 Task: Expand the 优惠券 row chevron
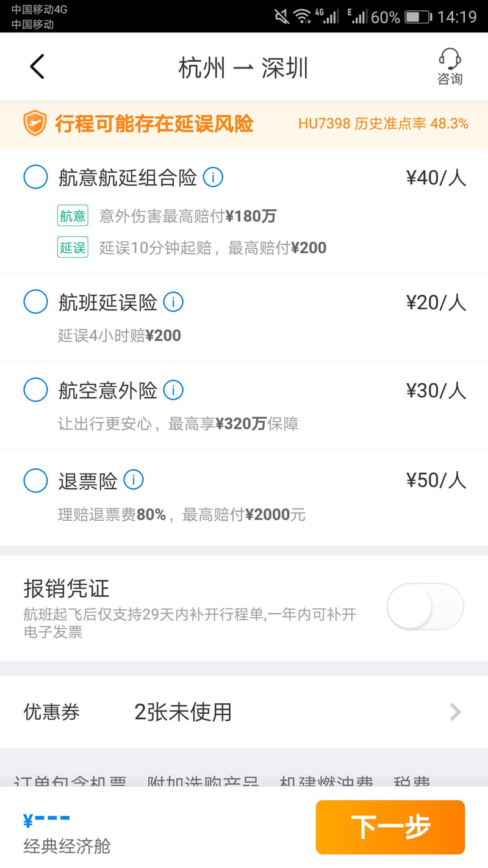[455, 712]
